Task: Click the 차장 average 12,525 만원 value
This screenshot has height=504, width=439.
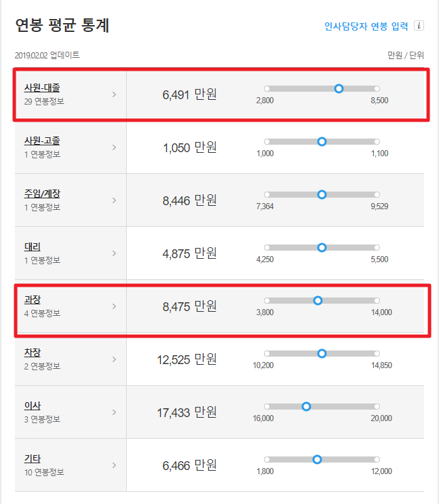Action: pyautogui.click(x=187, y=360)
